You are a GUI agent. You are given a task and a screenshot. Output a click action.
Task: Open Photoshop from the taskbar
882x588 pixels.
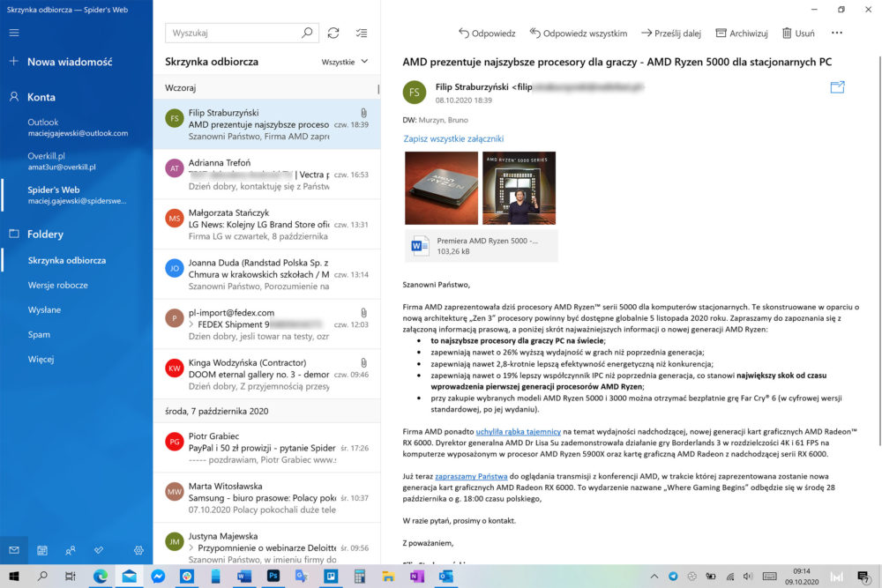(273, 577)
